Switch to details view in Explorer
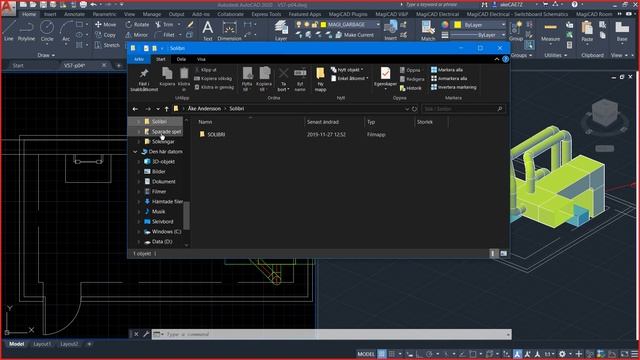 (493, 254)
